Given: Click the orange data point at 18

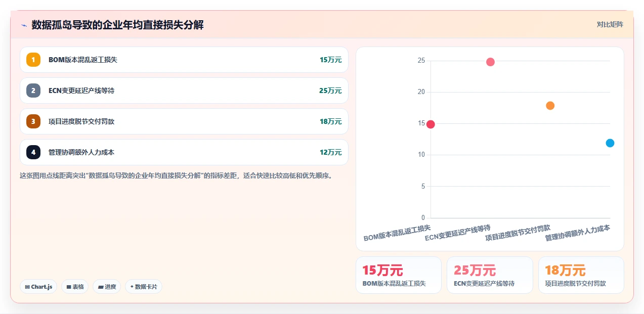Looking at the screenshot, I should [550, 106].
